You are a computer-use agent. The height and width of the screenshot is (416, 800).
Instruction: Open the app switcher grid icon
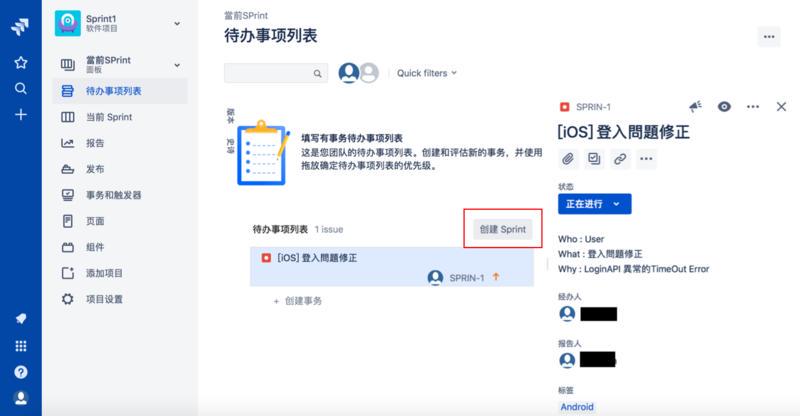21,346
